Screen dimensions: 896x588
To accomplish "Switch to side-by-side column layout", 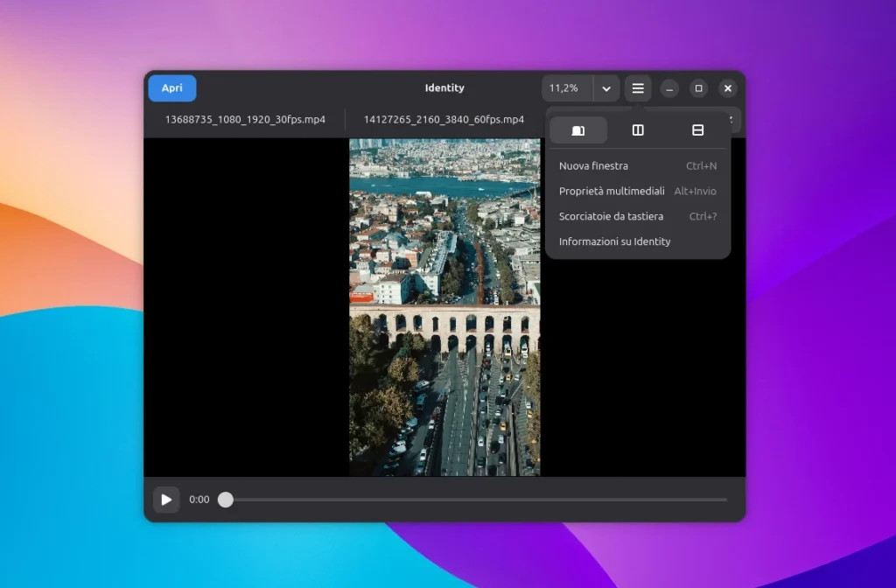I will [x=638, y=130].
